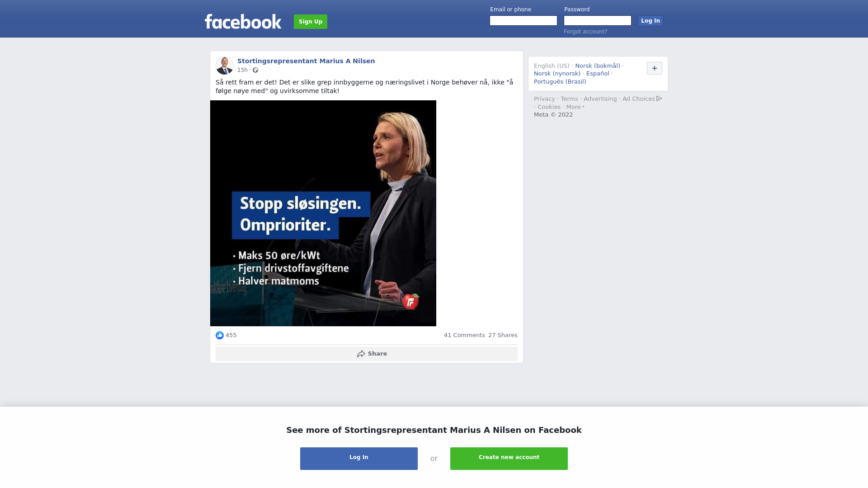Click Create new account button

509,459
